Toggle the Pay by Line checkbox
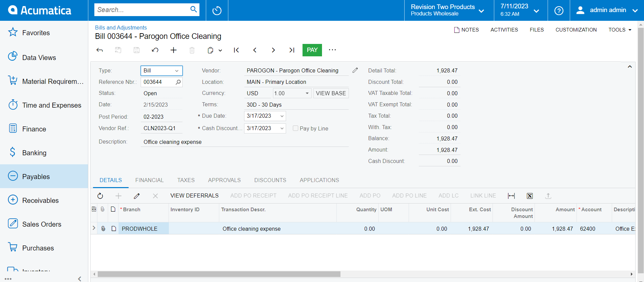 coord(295,128)
